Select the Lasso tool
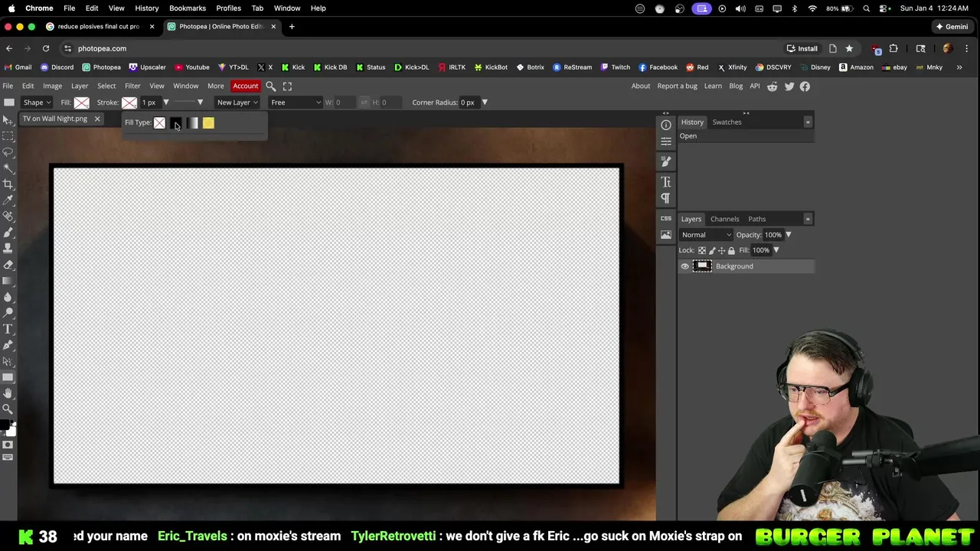Screen dimensions: 980x551 (8, 152)
